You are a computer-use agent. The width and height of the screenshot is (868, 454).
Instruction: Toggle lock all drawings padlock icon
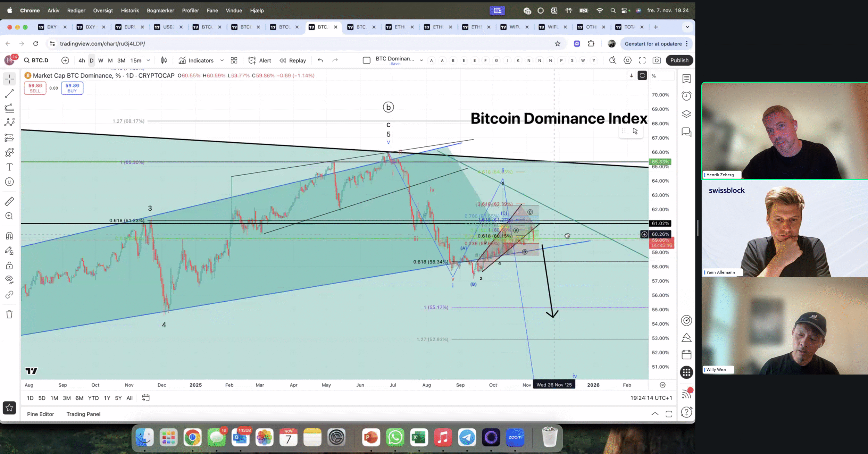9,266
